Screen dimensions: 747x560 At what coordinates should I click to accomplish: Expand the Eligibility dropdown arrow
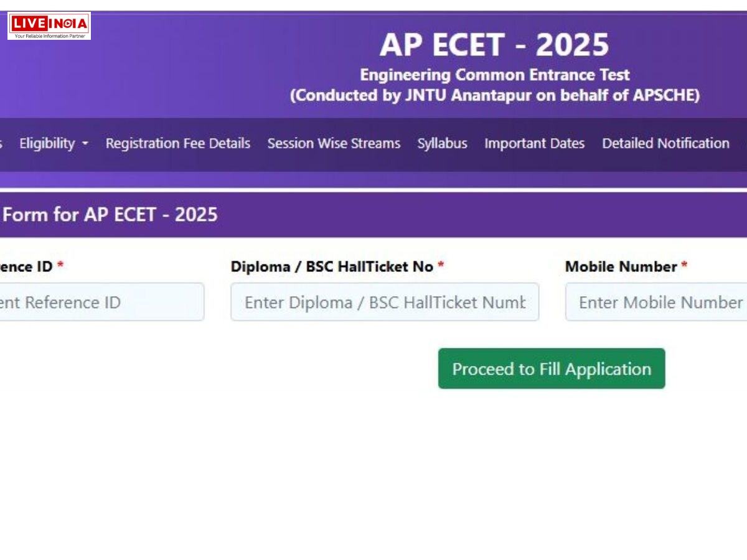[85, 144]
